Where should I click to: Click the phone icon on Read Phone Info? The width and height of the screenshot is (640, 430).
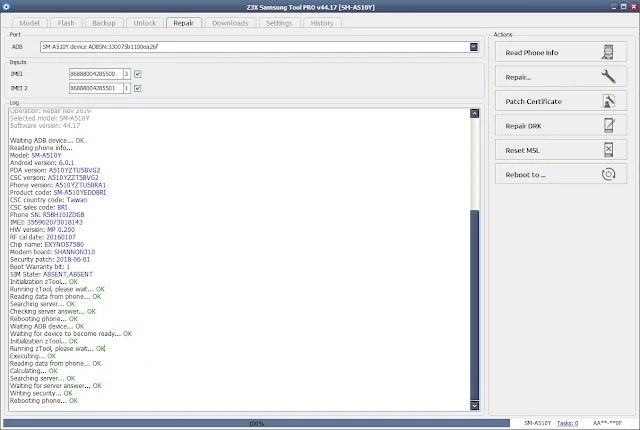coord(608,52)
